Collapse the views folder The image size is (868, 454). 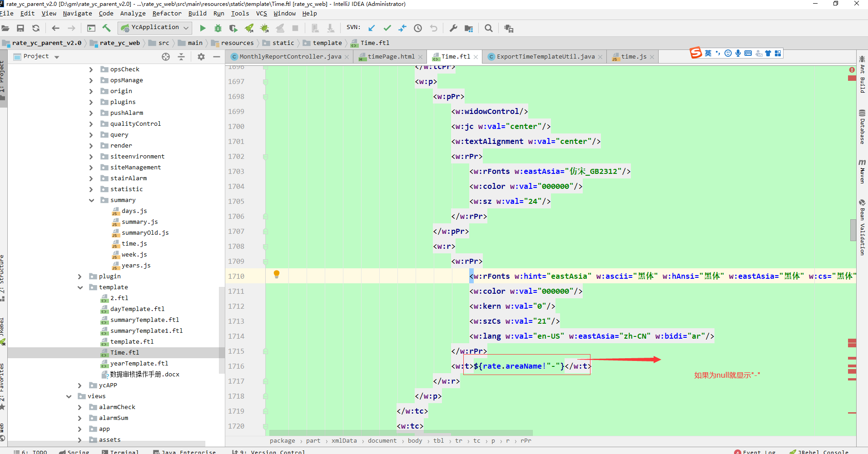pyautogui.click(x=69, y=396)
